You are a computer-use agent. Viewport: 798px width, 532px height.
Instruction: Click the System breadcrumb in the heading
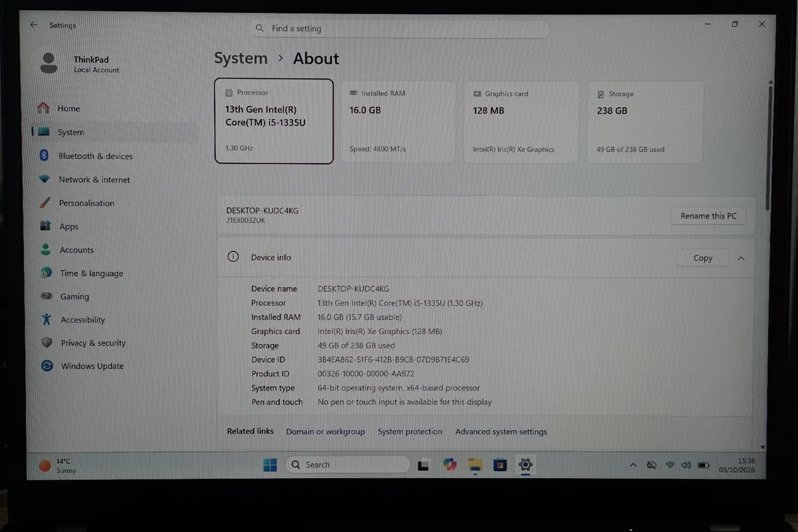tap(241, 59)
